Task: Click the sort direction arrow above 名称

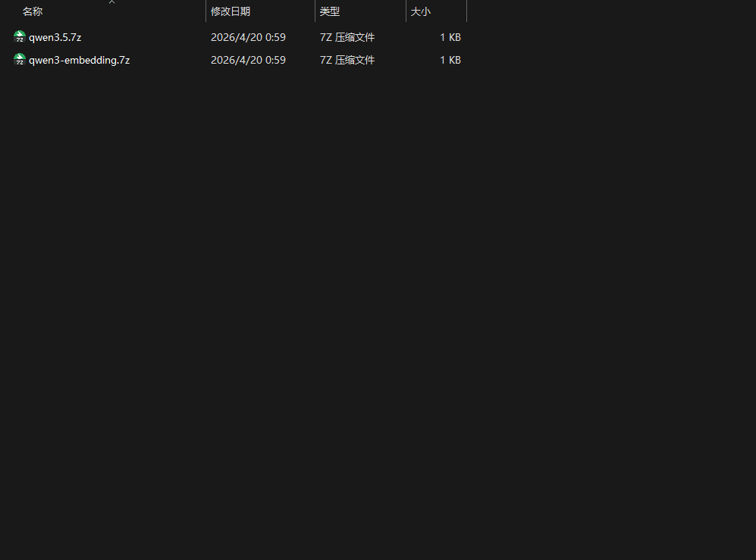Action: click(x=111, y=2)
